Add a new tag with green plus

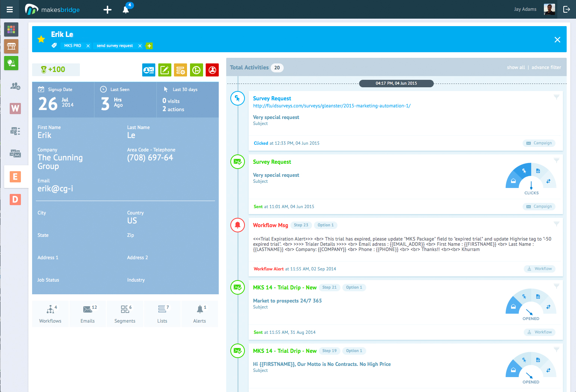tap(149, 46)
